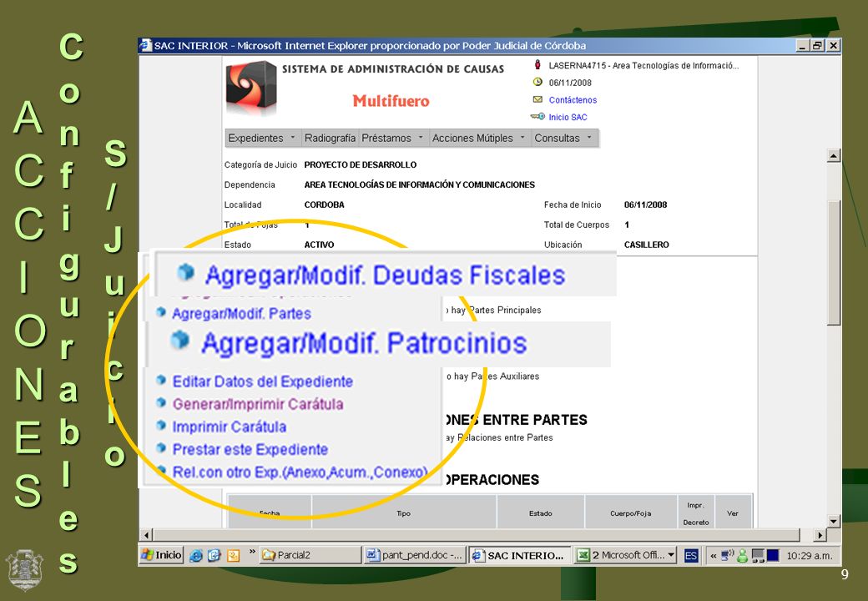Click the Tipo column header
This screenshot has width=868, height=601.
[x=404, y=513]
